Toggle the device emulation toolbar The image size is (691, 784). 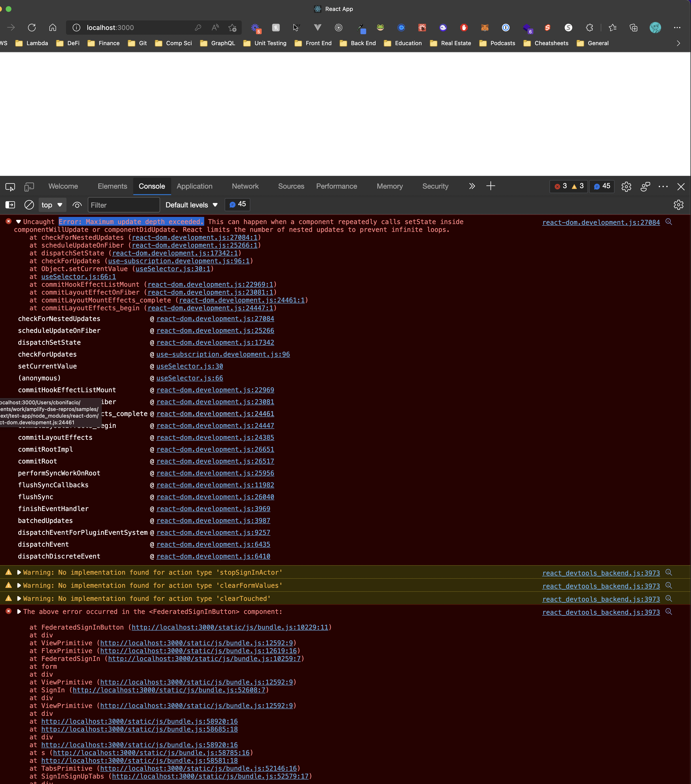pos(29,187)
